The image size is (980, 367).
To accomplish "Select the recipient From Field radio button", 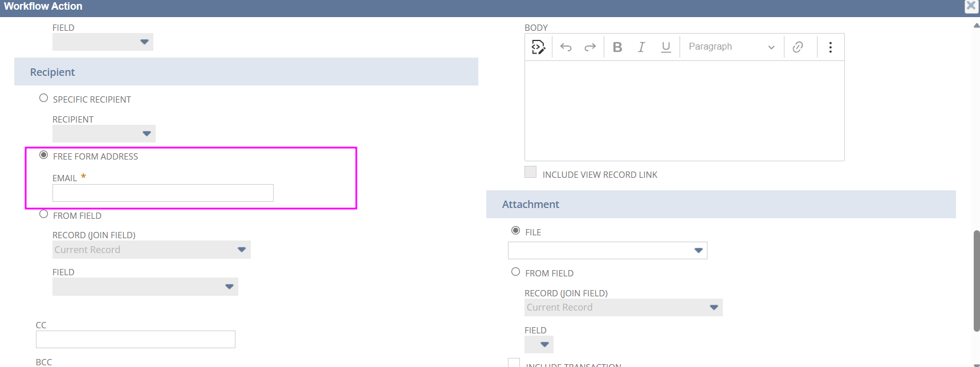I will pyautogui.click(x=43, y=214).
